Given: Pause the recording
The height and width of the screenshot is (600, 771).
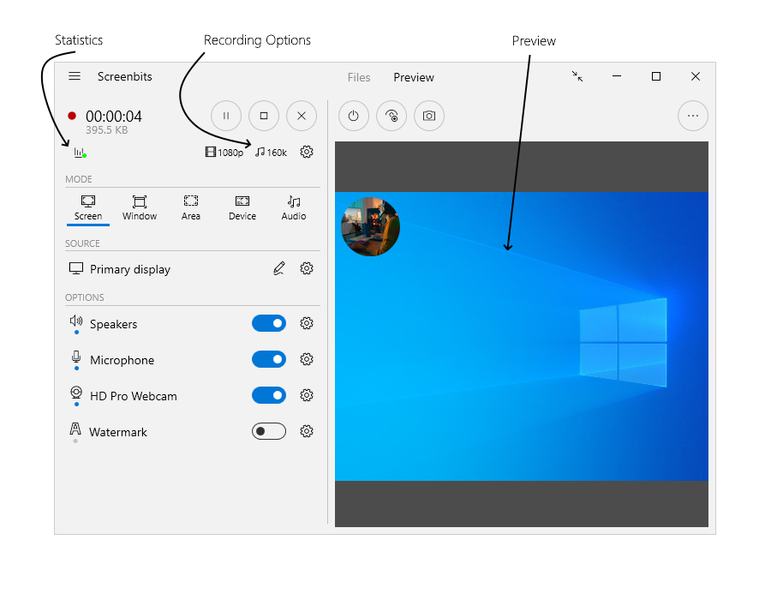Looking at the screenshot, I should point(226,116).
